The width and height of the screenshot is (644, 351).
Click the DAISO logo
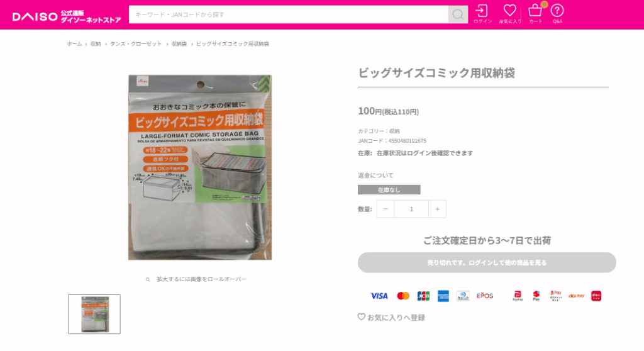click(67, 16)
